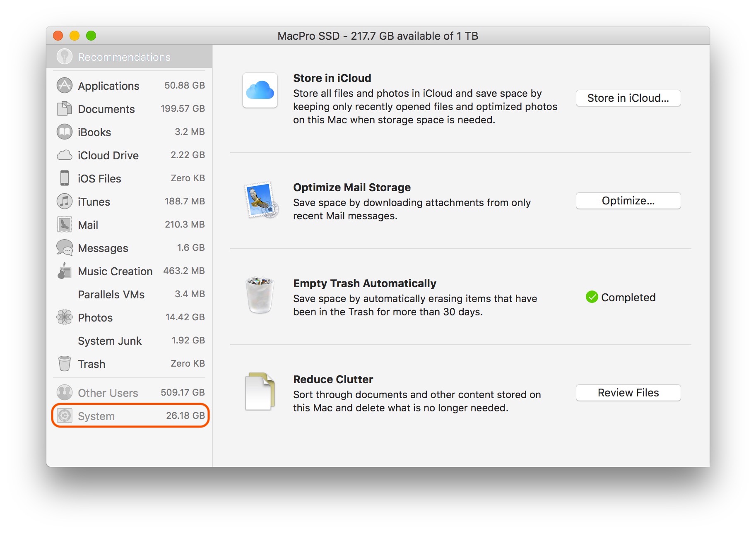This screenshot has height=533, width=756.
Task: Click the Documents page icon
Action: click(64, 108)
